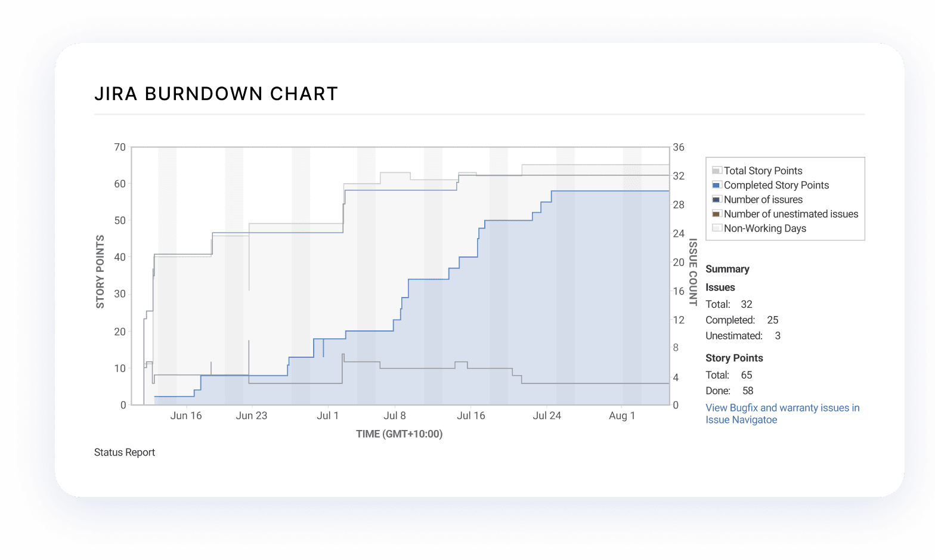Click the 70 story points tick label
This screenshot has height=560, width=935.
point(120,147)
